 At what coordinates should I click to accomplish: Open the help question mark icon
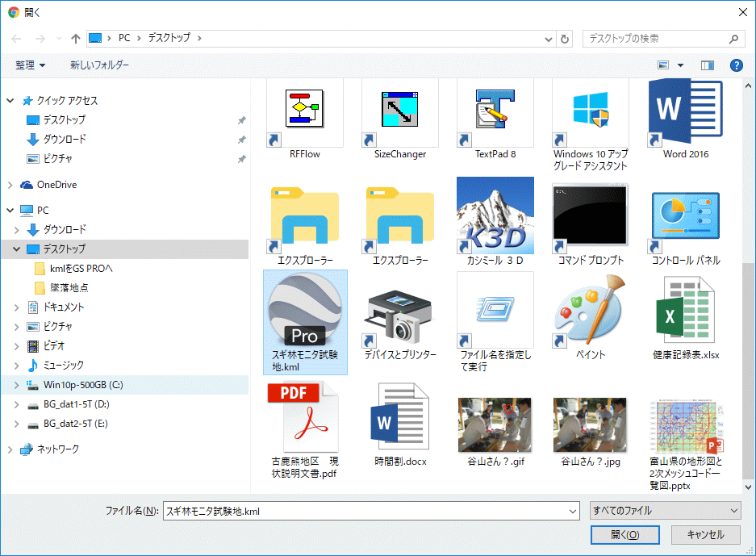click(736, 65)
